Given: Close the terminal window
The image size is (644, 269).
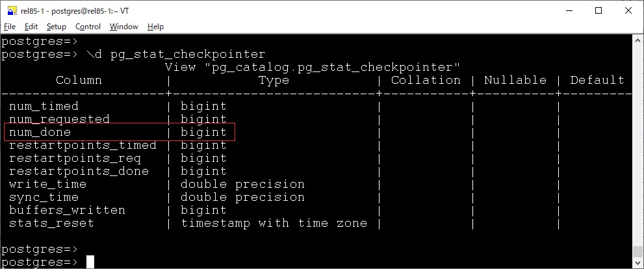Looking at the screenshot, I should click(628, 10).
